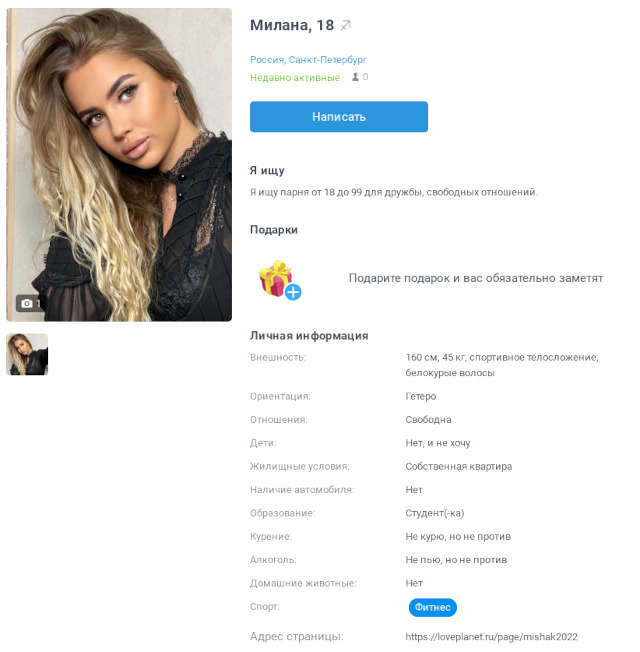This screenshot has width=640, height=652.
Task: Open the loveplanet.ru/page/mishak2022 page URL
Action: coord(492,637)
